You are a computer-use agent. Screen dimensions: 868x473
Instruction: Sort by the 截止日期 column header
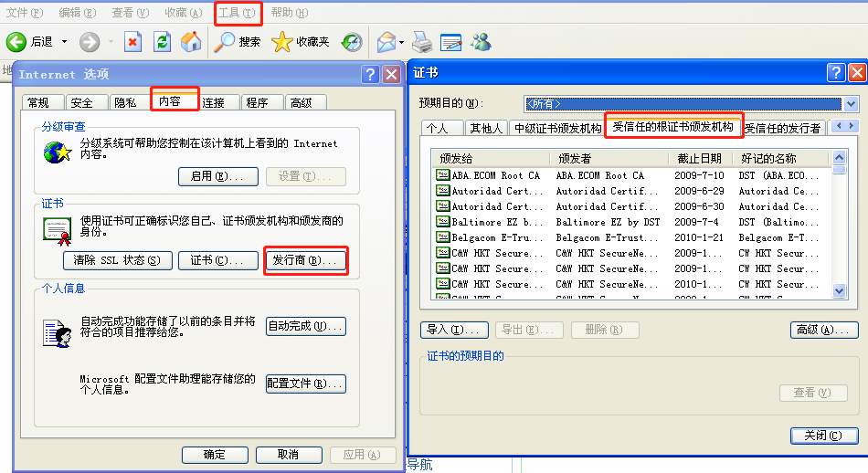[700, 159]
